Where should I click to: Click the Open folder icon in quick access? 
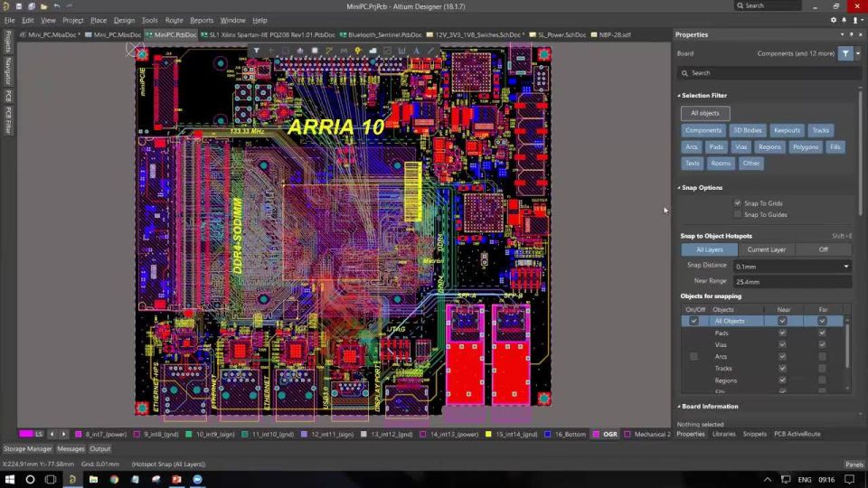click(43, 6)
